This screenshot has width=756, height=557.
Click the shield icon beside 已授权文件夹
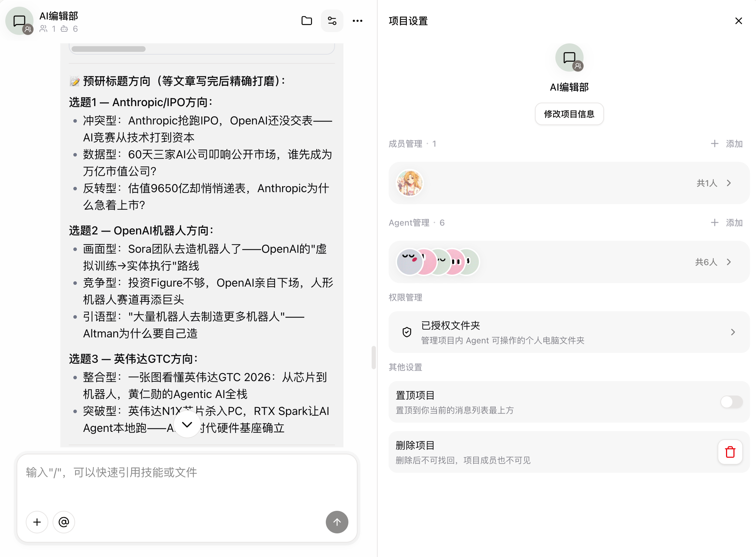coord(407,332)
